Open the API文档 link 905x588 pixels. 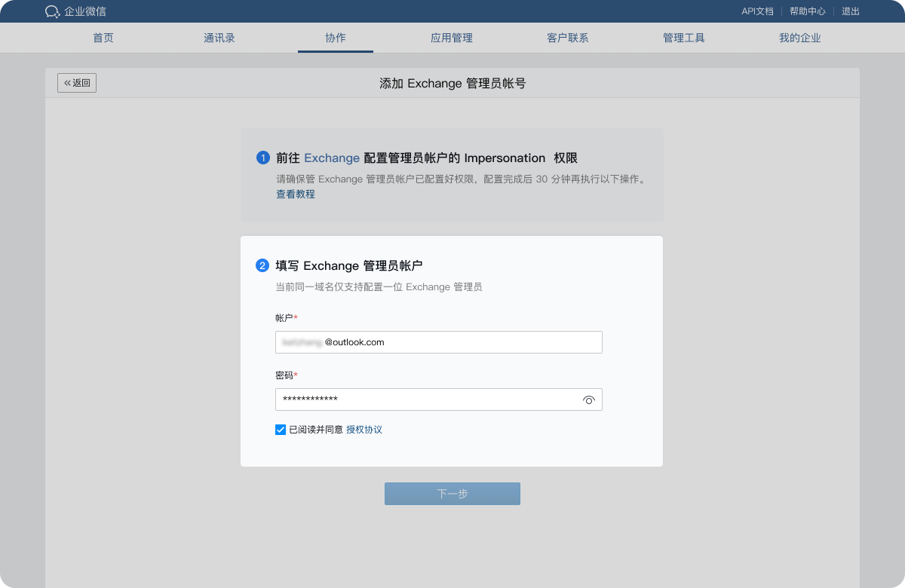click(757, 11)
